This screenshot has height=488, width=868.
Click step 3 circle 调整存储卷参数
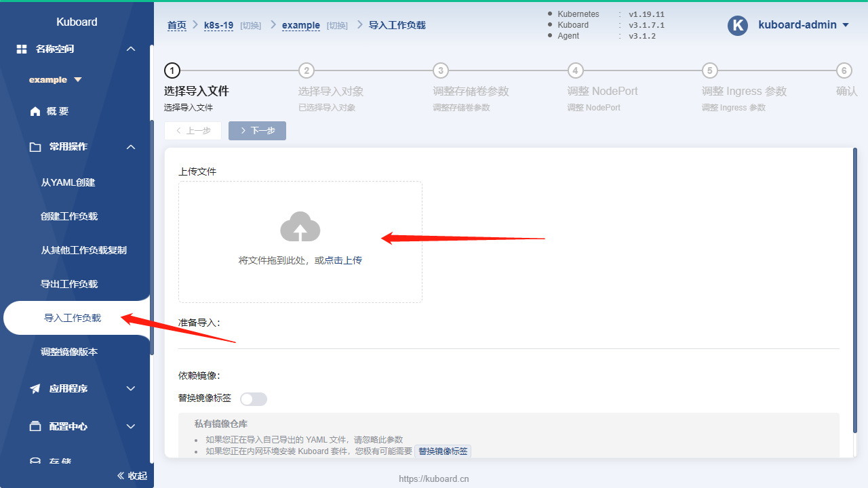point(441,70)
